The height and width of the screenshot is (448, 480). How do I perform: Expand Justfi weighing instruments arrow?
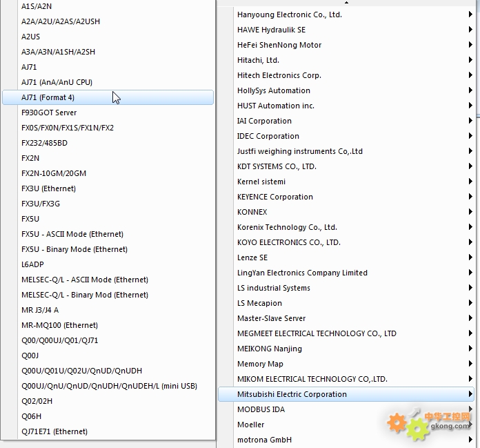tap(470, 151)
